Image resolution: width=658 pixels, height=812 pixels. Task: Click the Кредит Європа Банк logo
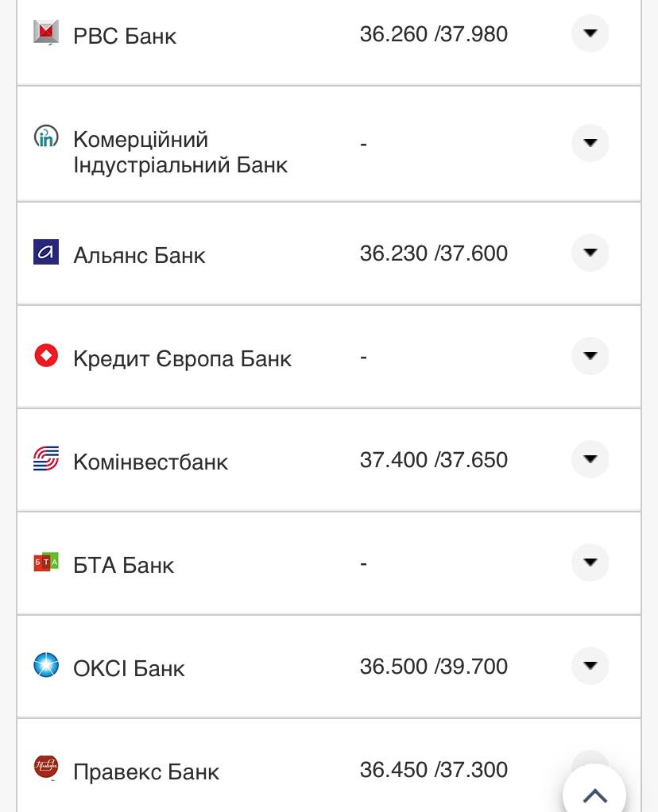click(x=46, y=355)
